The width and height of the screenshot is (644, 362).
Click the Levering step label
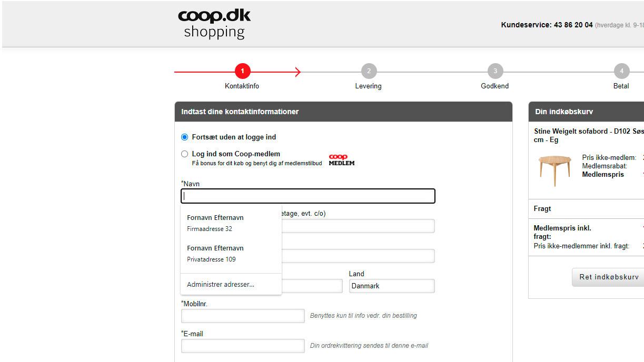[x=368, y=86]
